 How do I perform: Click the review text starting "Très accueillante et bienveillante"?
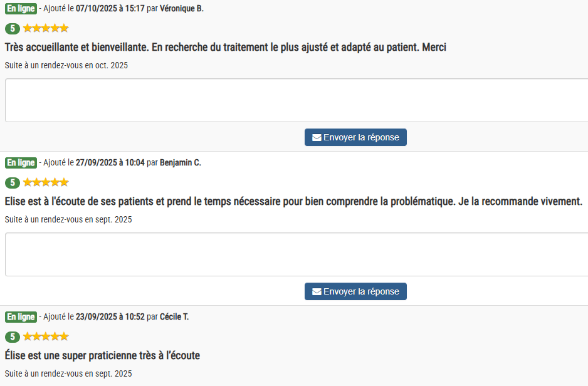point(225,47)
